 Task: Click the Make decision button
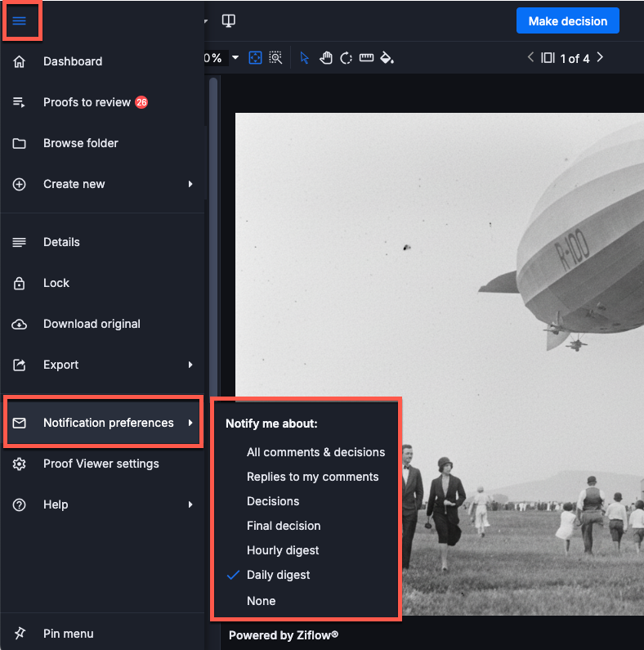coord(567,21)
